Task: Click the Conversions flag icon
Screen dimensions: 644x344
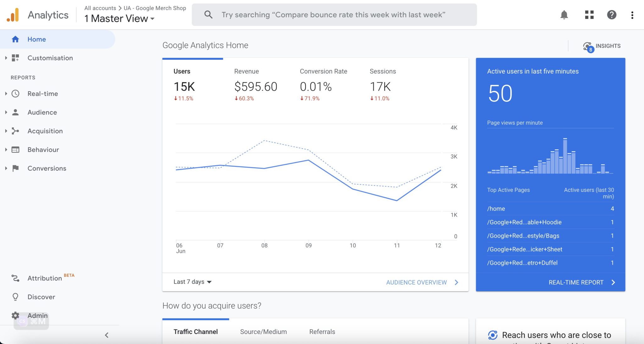Action: (15, 168)
